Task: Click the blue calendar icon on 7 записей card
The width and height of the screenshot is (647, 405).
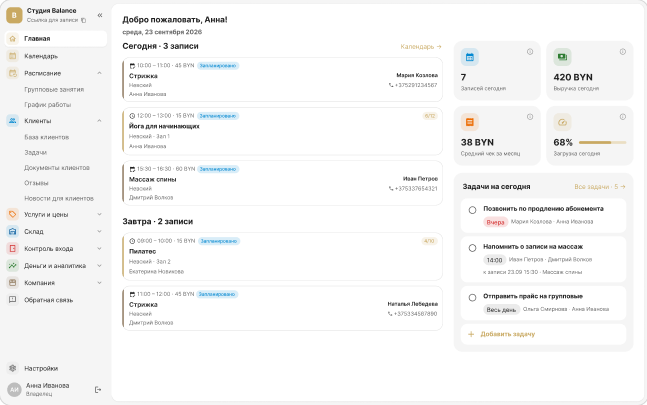Action: point(470,57)
